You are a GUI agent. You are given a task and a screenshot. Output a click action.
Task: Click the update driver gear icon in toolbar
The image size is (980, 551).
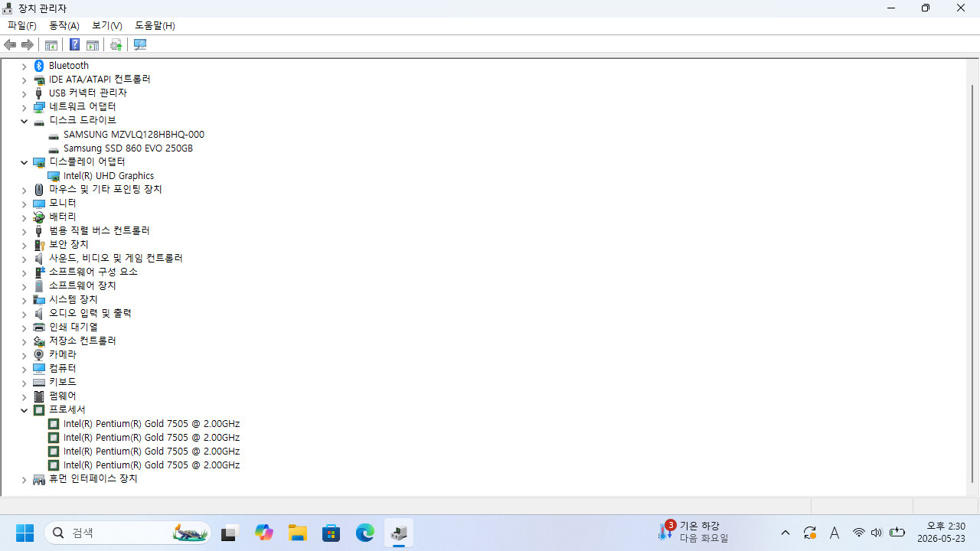click(x=116, y=44)
